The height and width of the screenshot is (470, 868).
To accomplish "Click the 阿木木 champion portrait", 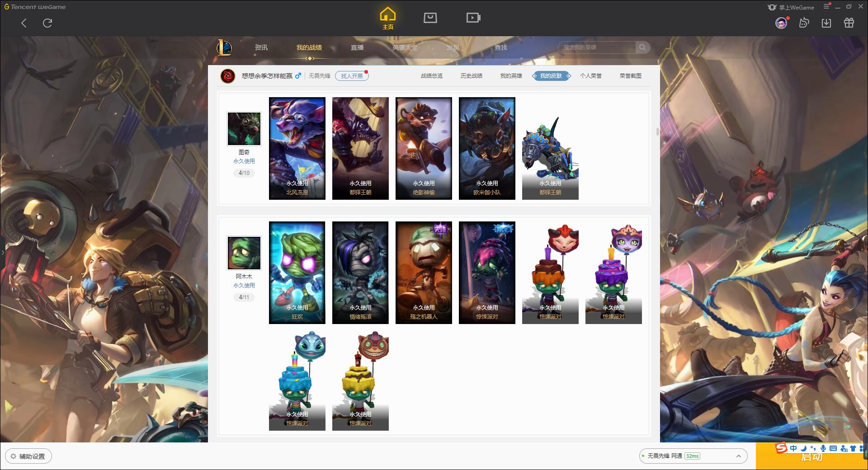I will pos(244,253).
